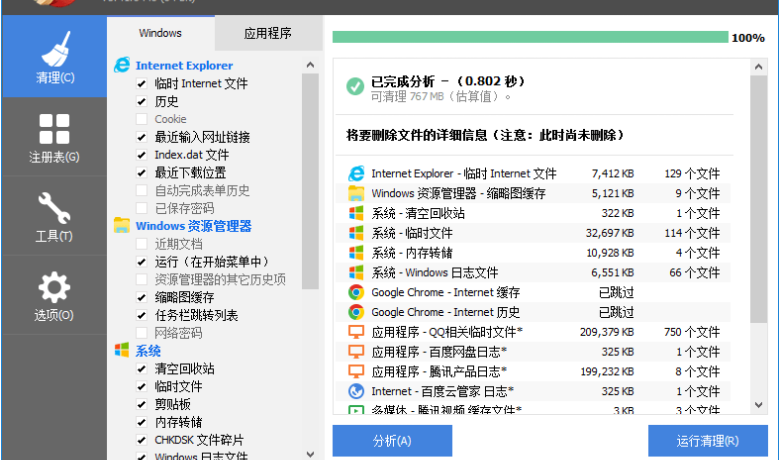Click monitor icon beside QQ相关临时文件 result

[x=356, y=332]
